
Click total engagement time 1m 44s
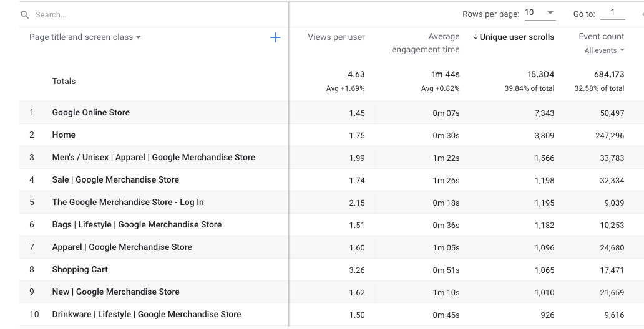[x=445, y=75]
